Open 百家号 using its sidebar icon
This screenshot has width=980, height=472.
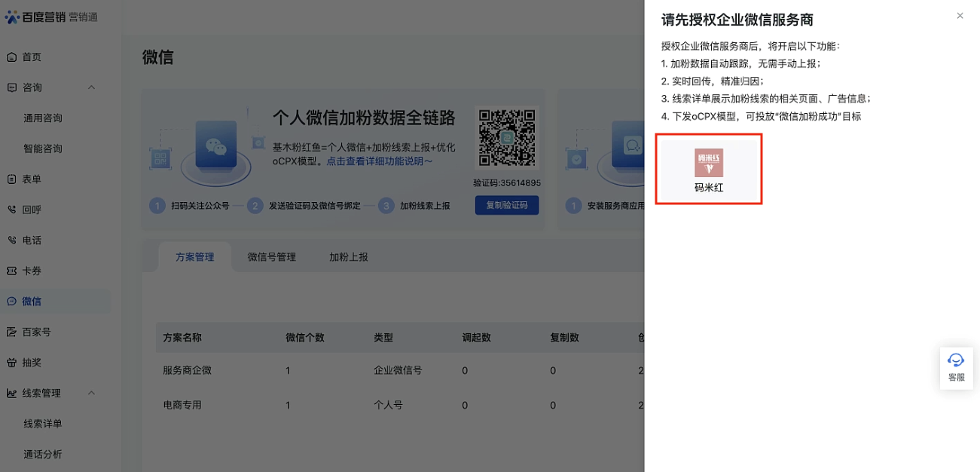coord(12,332)
